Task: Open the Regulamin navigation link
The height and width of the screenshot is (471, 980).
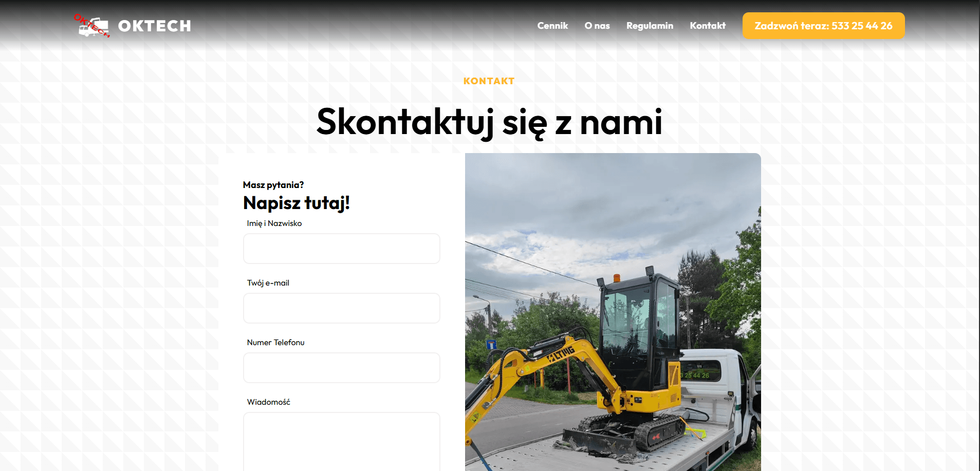Action: click(x=650, y=26)
